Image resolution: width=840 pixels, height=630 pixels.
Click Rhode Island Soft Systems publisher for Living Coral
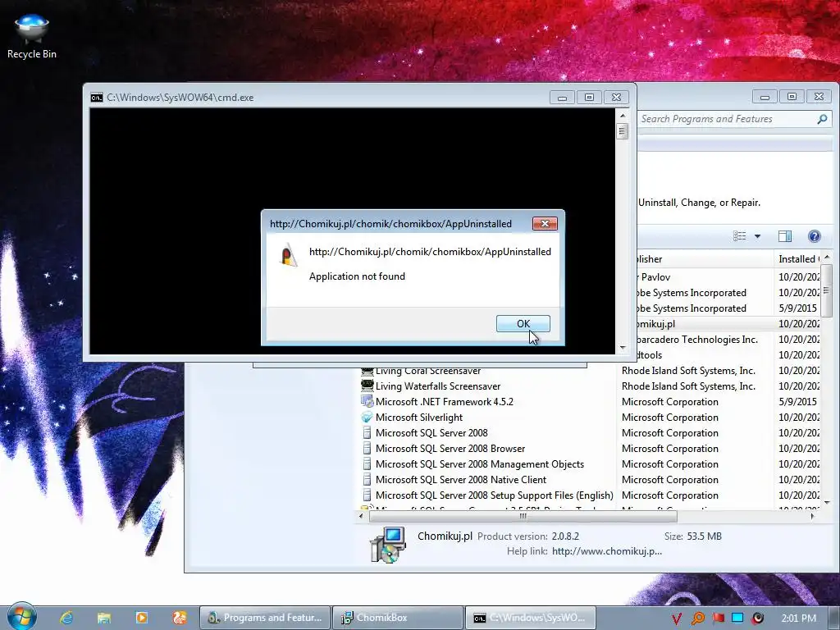688,371
